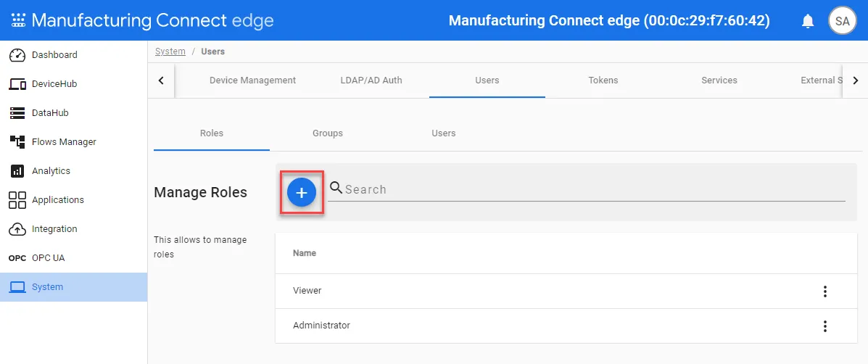Select the Viewer role row
Viewport: 868px width, 364px height.
pos(566,291)
